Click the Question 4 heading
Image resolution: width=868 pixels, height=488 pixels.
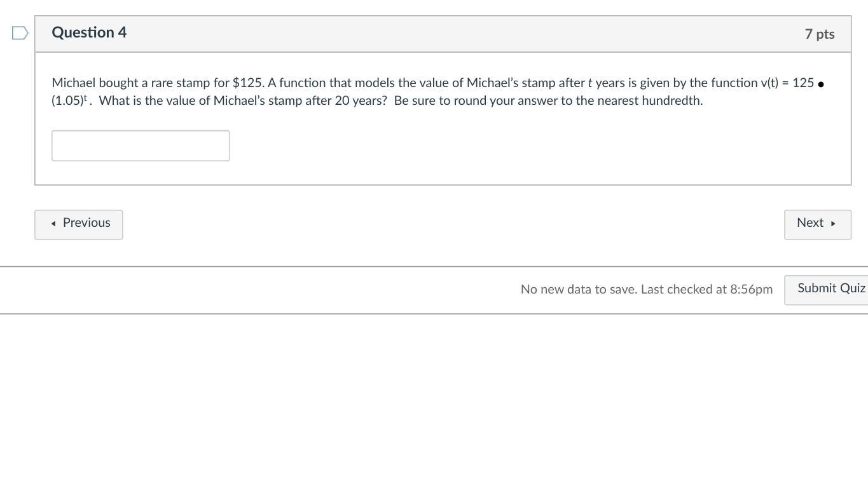click(89, 33)
